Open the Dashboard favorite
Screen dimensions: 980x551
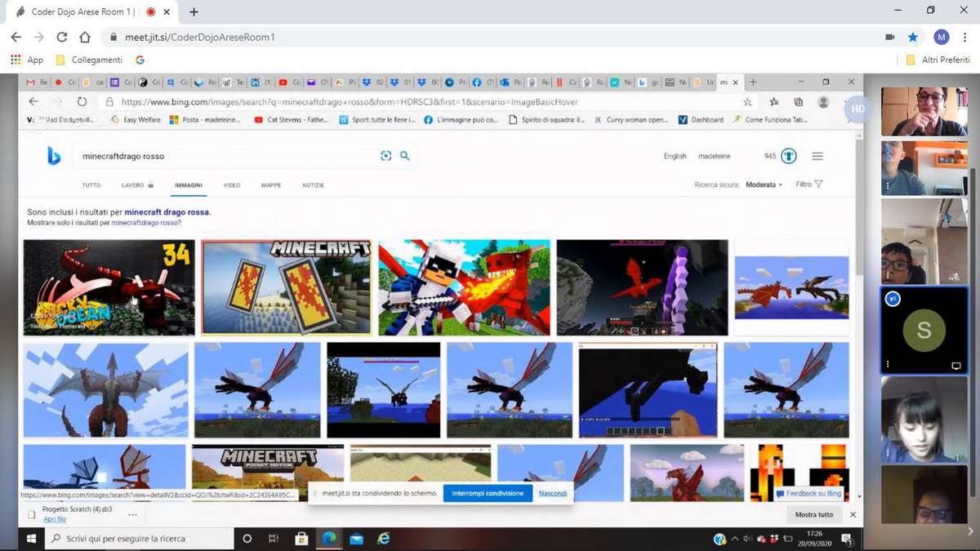(x=702, y=120)
